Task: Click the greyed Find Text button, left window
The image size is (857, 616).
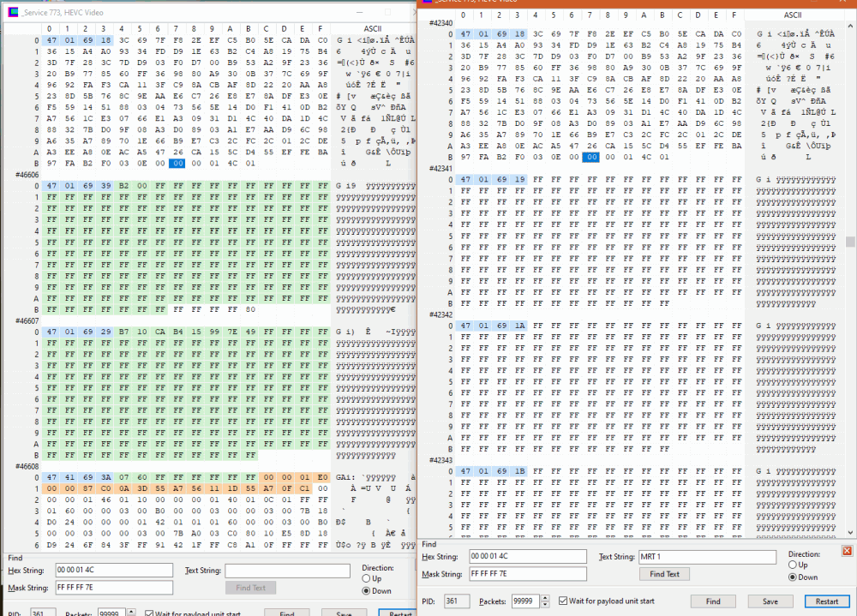Action: coord(251,588)
